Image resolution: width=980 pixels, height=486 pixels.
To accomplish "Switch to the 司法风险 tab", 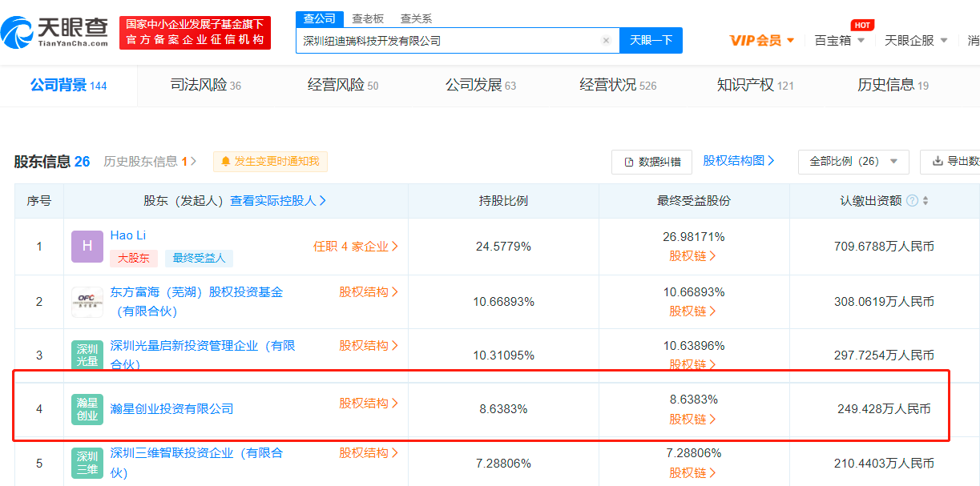I will pos(205,85).
